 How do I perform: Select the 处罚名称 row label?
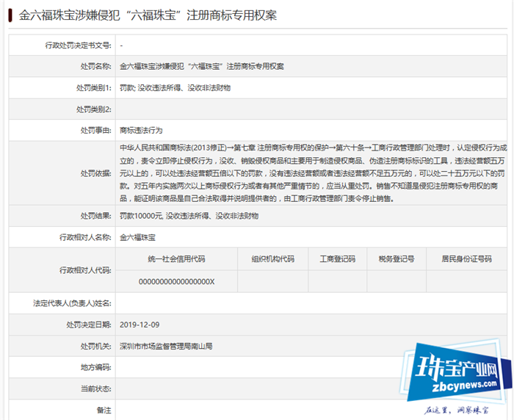[95, 66]
